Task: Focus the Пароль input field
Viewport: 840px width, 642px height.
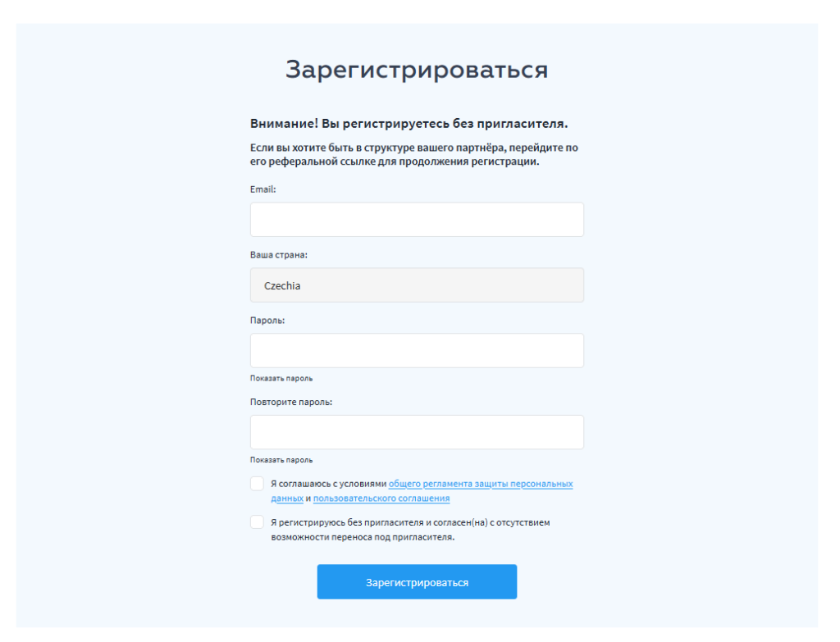Action: click(417, 351)
